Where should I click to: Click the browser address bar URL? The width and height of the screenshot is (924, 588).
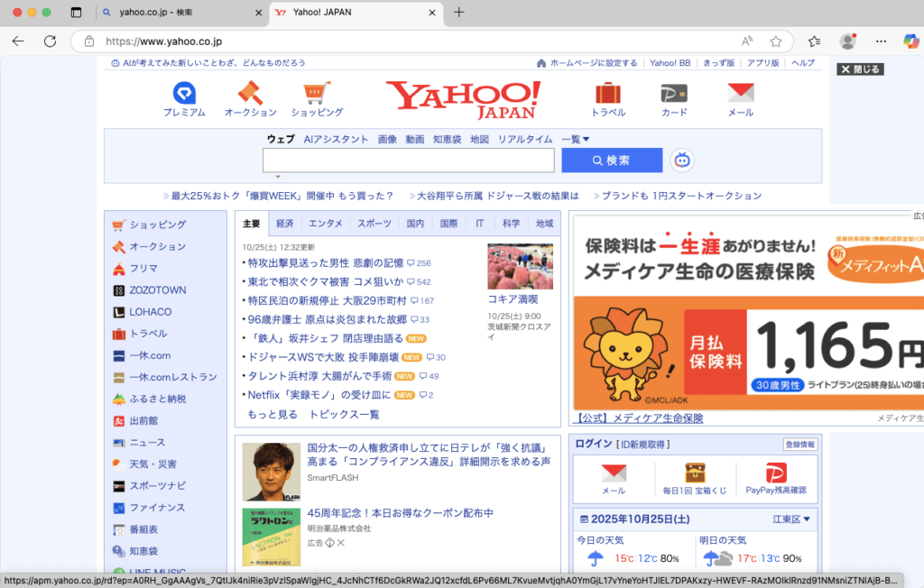click(x=164, y=41)
